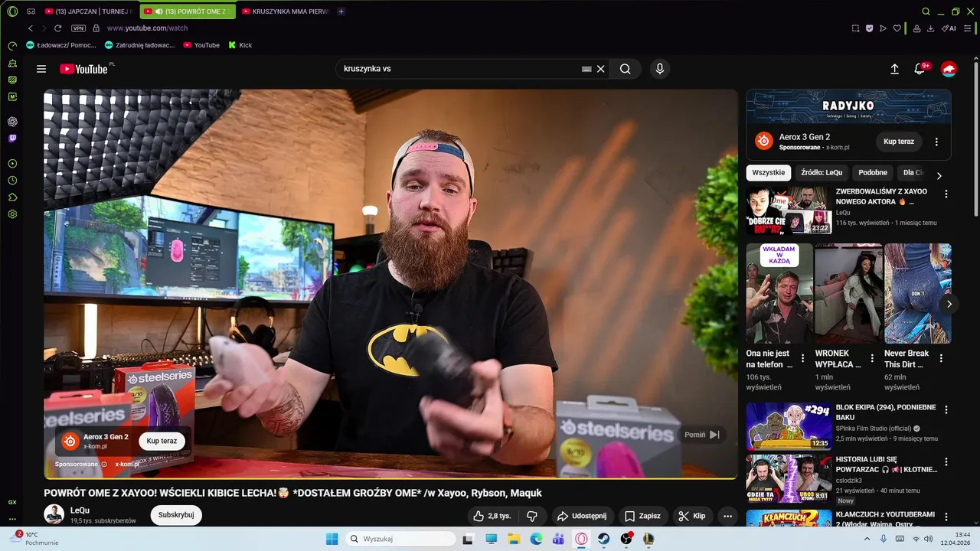Viewport: 980px width, 551px height.
Task: Click Kup teraz on video ad overlay
Action: click(162, 441)
